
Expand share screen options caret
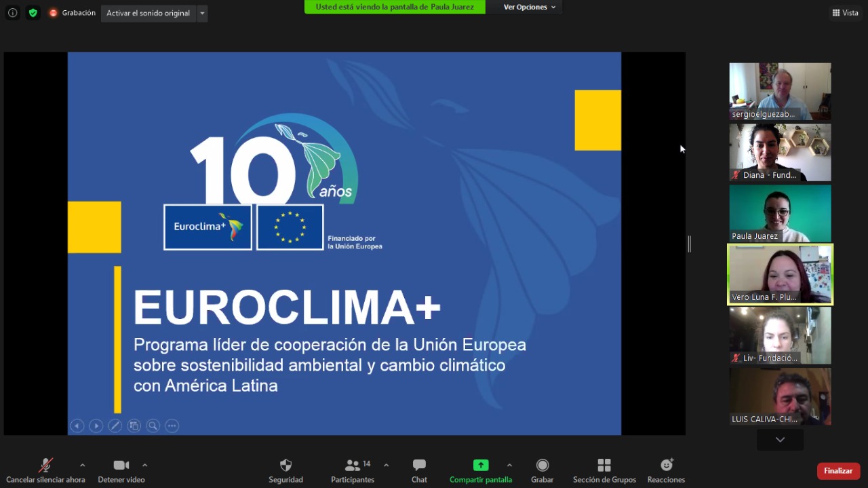click(x=509, y=465)
